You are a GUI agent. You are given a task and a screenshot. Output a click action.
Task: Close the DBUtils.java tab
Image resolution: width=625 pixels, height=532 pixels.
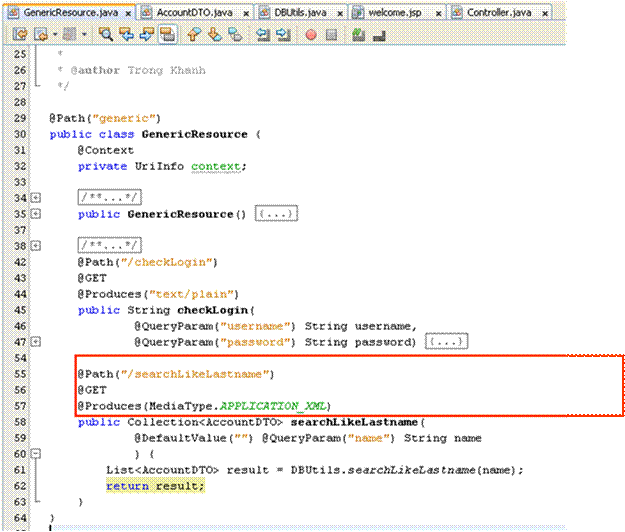(340, 14)
